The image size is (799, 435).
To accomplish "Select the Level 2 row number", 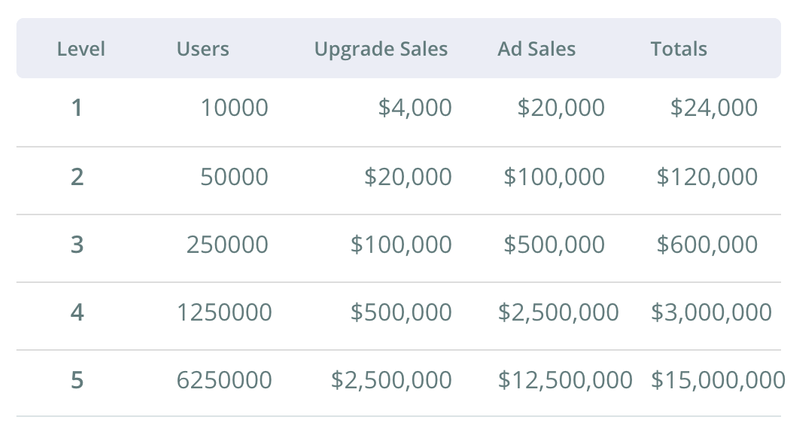I will [77, 177].
